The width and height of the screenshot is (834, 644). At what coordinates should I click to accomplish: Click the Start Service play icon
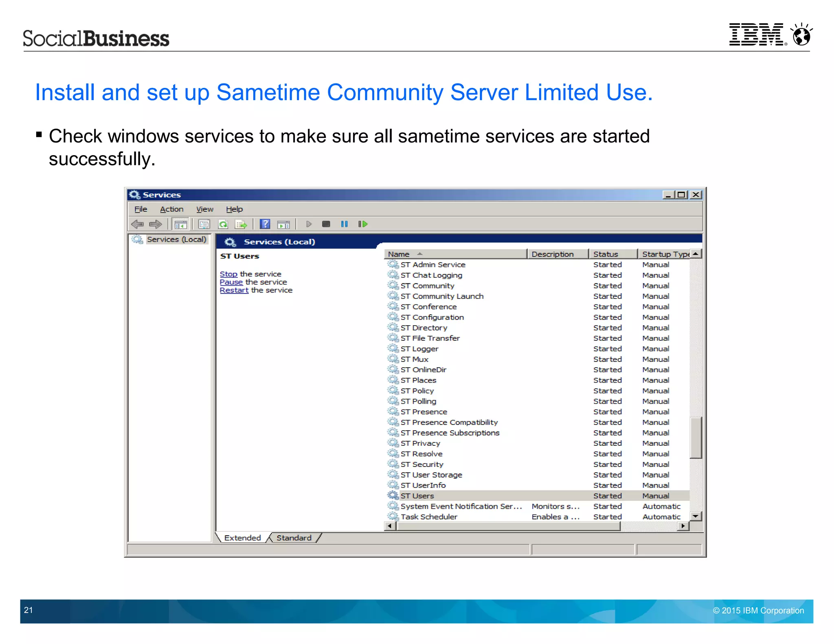(x=309, y=224)
